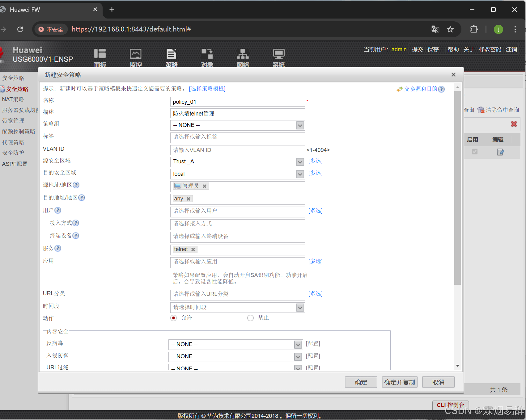Image resolution: width=526 pixels, height=420 pixels.
Task: Click the 名称 input field
Action: click(x=238, y=102)
